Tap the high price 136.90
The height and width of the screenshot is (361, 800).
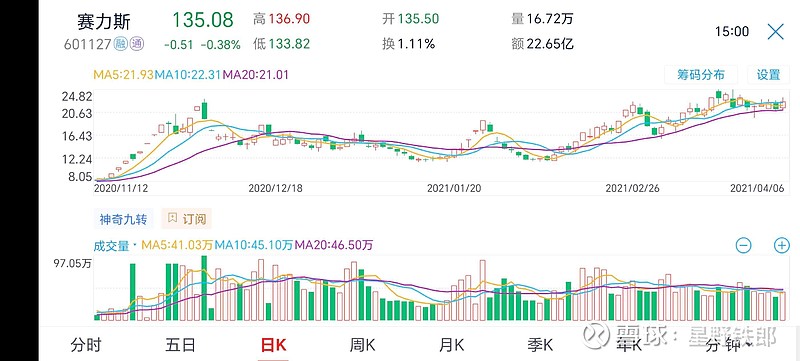tap(289, 19)
